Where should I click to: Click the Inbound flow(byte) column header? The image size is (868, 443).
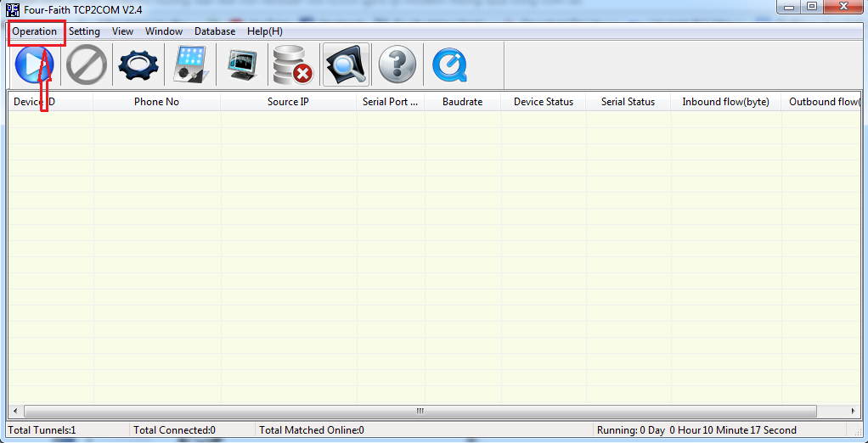click(725, 102)
